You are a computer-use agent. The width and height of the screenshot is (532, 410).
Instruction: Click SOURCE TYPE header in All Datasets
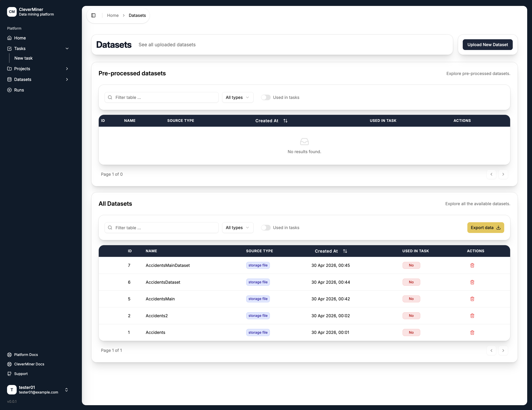pyautogui.click(x=259, y=251)
